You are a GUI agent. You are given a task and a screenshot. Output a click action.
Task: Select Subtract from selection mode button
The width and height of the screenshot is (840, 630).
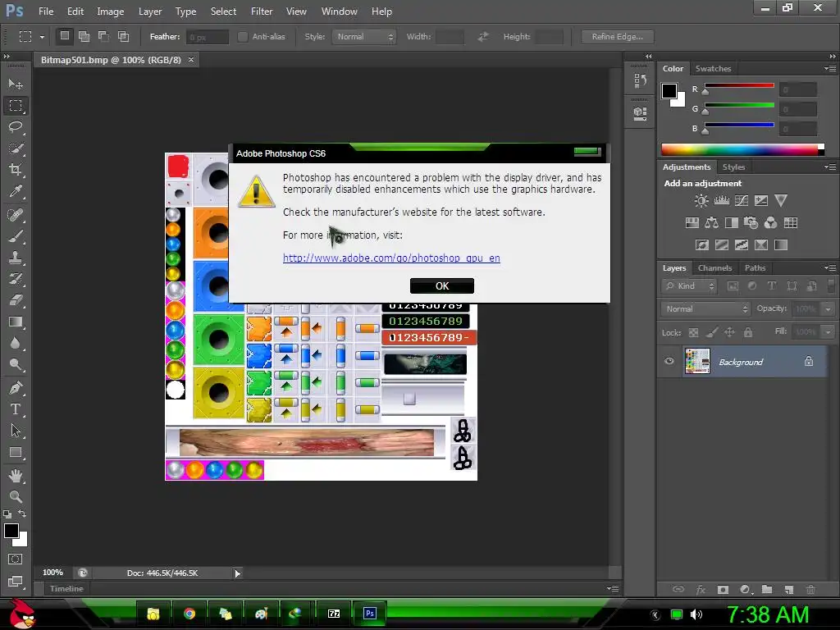point(103,36)
